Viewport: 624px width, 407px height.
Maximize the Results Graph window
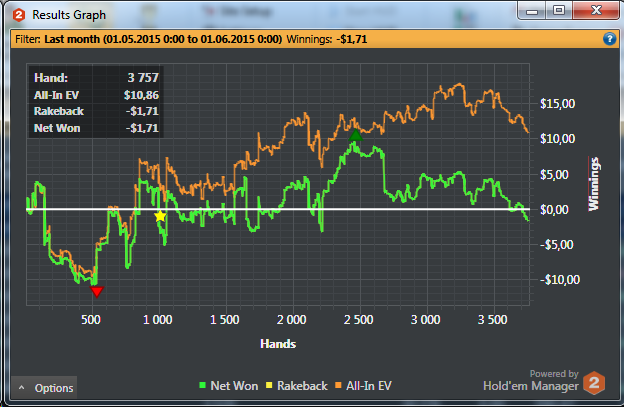coord(559,11)
